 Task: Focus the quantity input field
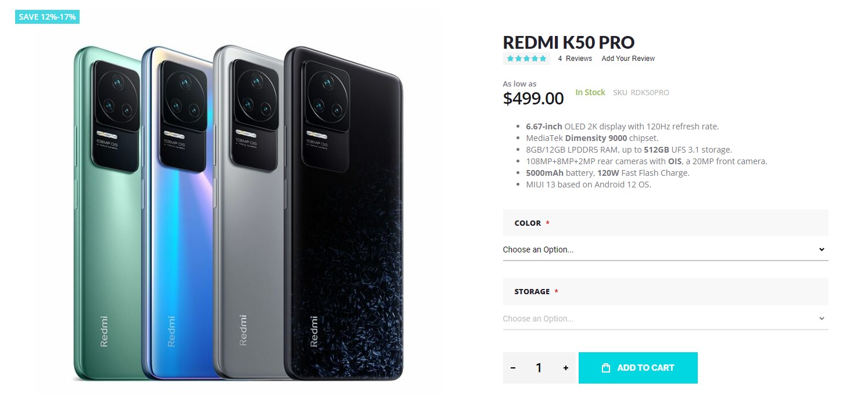point(539,368)
